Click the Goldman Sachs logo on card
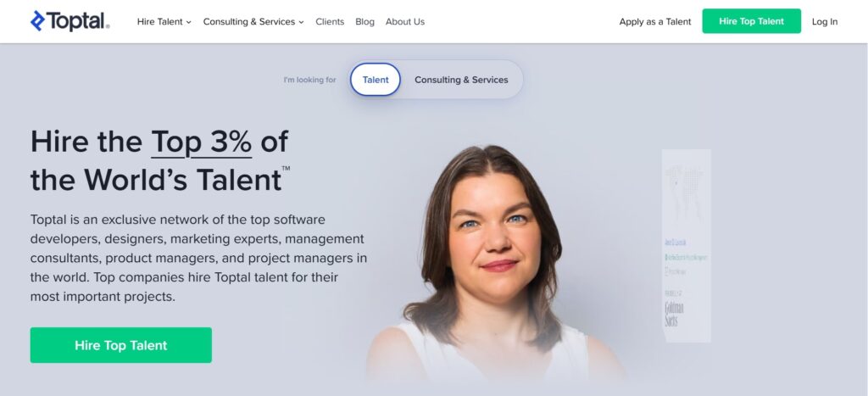 click(674, 314)
